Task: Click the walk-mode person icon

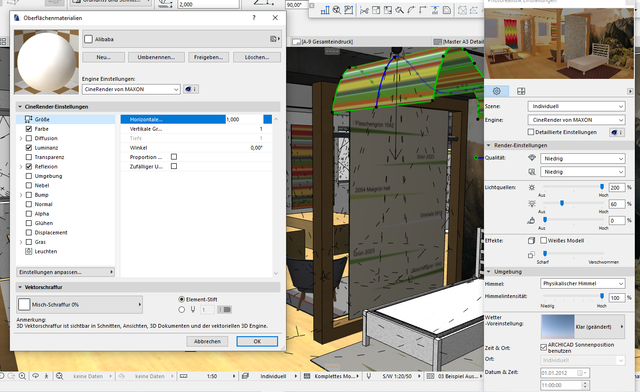Action: [46, 376]
